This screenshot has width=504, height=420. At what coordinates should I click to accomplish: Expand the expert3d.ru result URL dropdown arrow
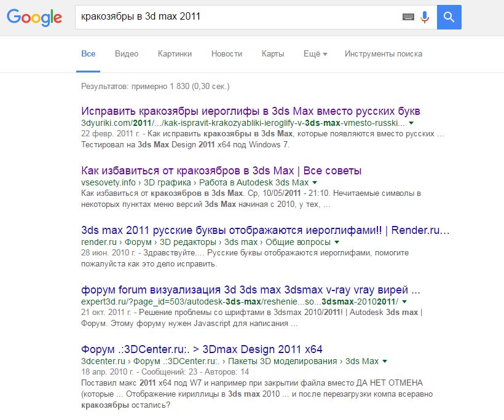(x=404, y=301)
